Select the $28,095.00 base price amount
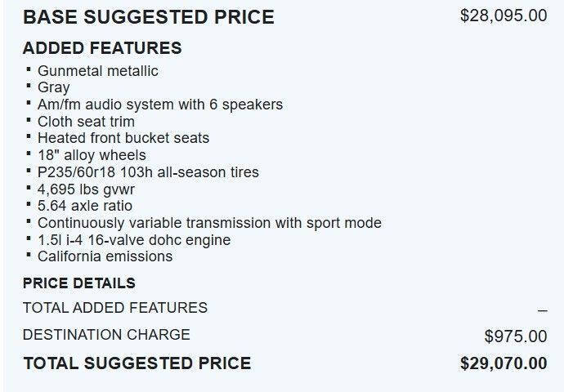The height and width of the screenshot is (392, 564). tap(504, 16)
